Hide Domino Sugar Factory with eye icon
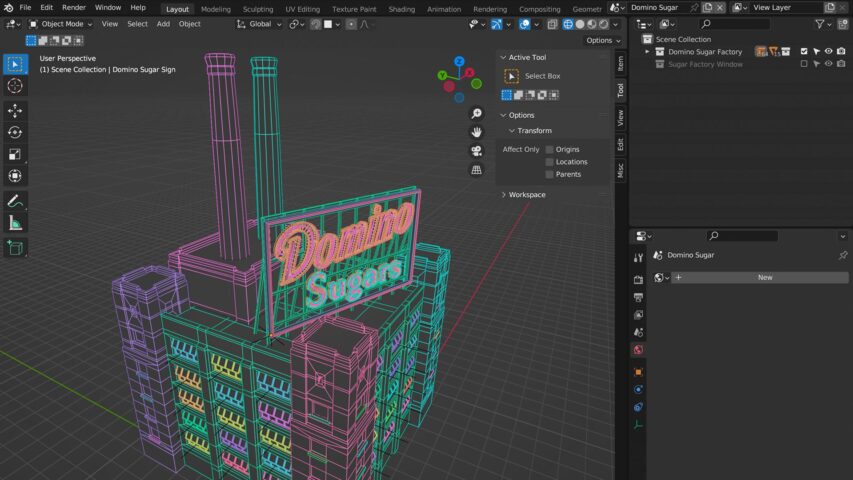The height and width of the screenshot is (480, 853). click(829, 51)
